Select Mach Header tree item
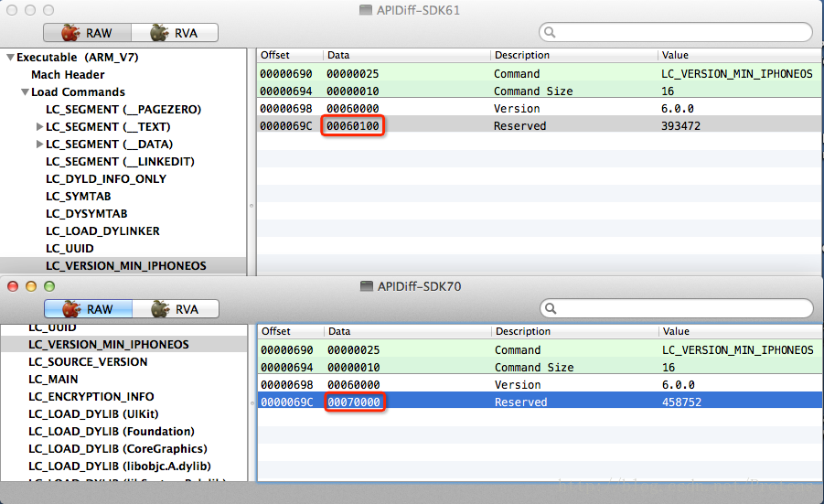824x504 pixels. pyautogui.click(x=68, y=75)
